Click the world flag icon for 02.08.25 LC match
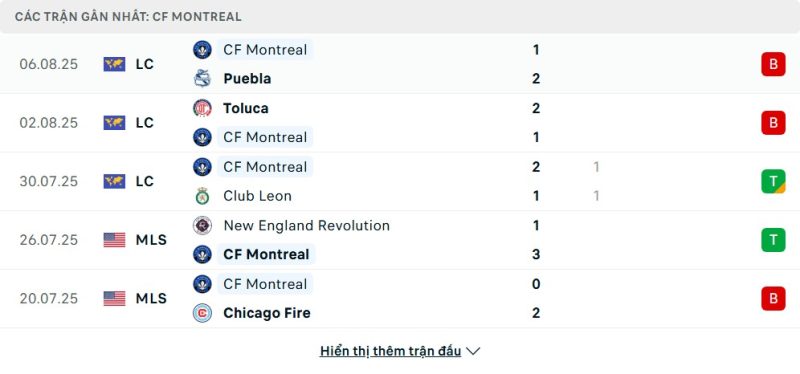The height and width of the screenshot is (374, 800). (x=114, y=123)
